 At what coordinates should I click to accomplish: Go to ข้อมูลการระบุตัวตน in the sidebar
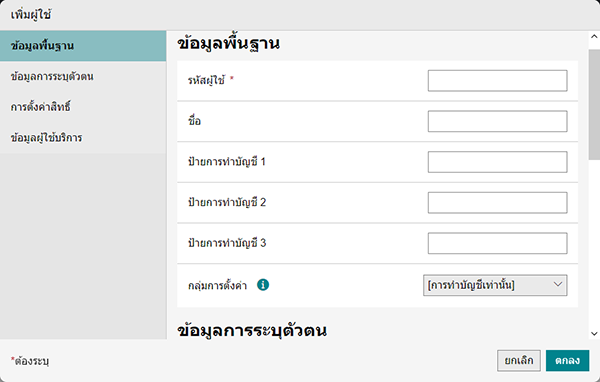[83, 77]
